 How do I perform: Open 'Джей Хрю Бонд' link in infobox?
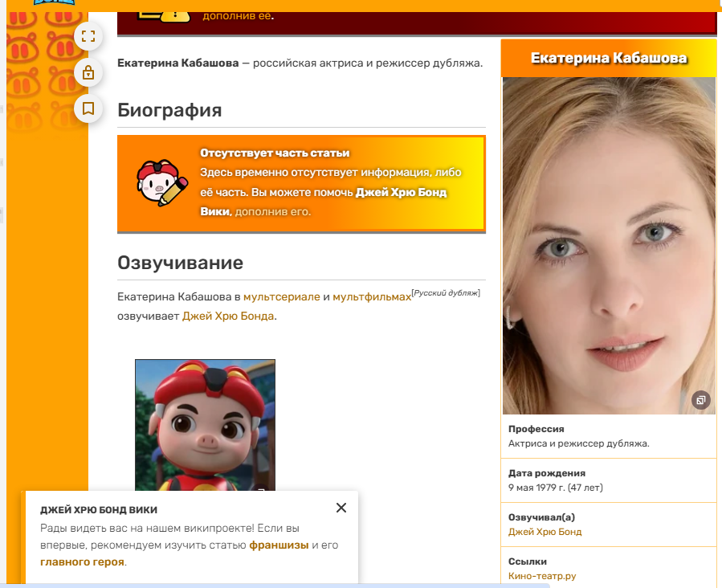point(545,532)
